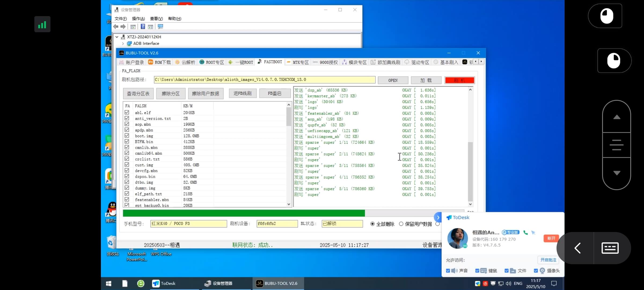Image resolution: width=644 pixels, height=290 pixels.
Task: Click the signal bars icon at left
Action: click(x=42, y=24)
